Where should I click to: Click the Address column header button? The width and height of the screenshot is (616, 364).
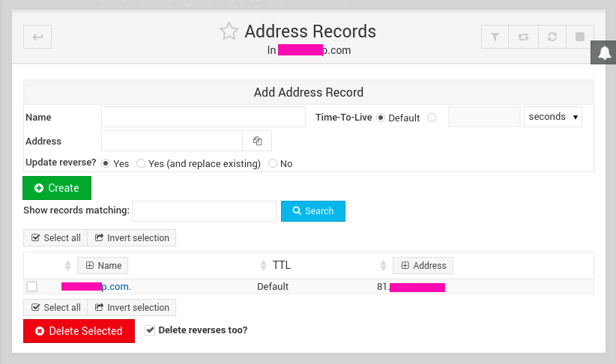[423, 265]
